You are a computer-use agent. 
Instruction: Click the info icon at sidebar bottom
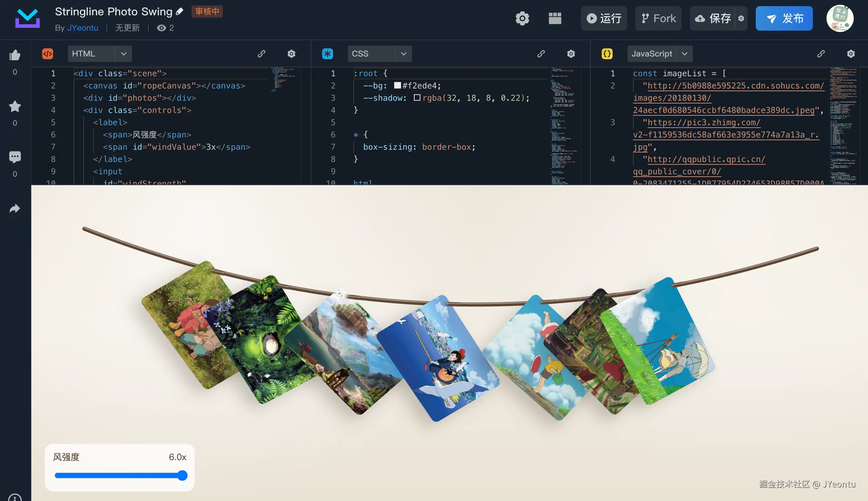click(x=15, y=498)
